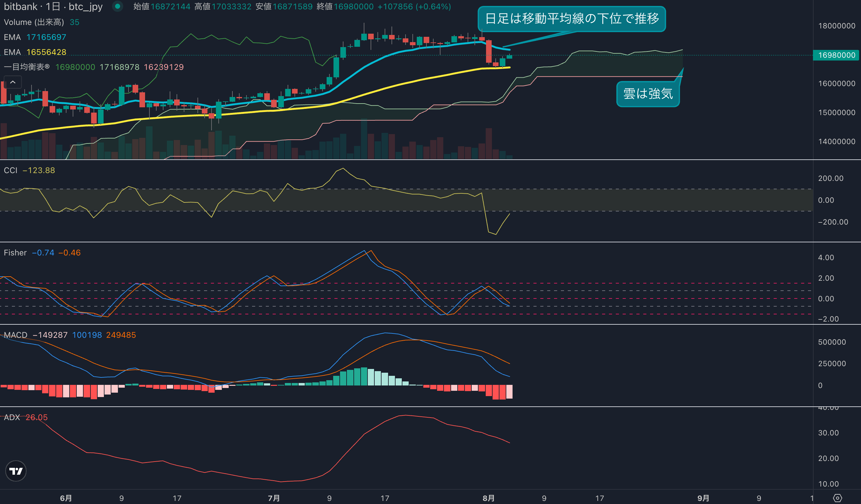Click the current price label 16980000
Screen dimensions: 861x504
point(836,55)
